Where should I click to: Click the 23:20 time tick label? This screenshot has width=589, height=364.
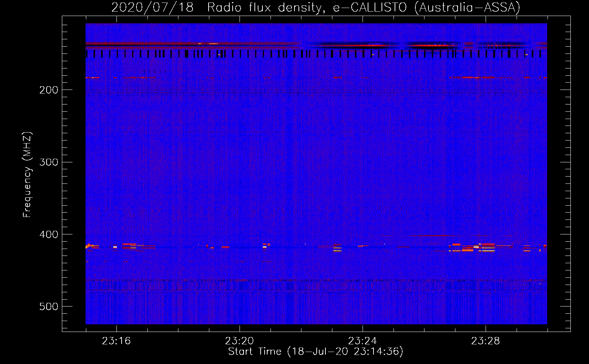[x=239, y=341]
